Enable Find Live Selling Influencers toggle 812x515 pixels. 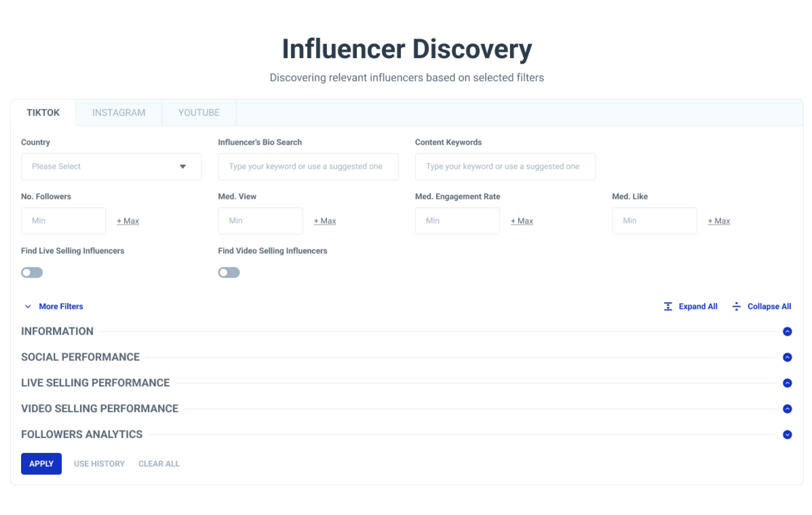click(32, 272)
